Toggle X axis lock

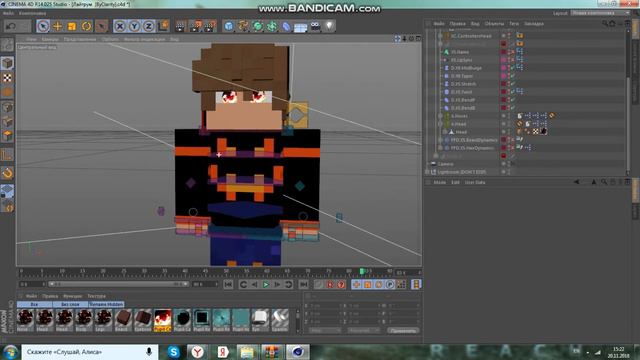120,27
